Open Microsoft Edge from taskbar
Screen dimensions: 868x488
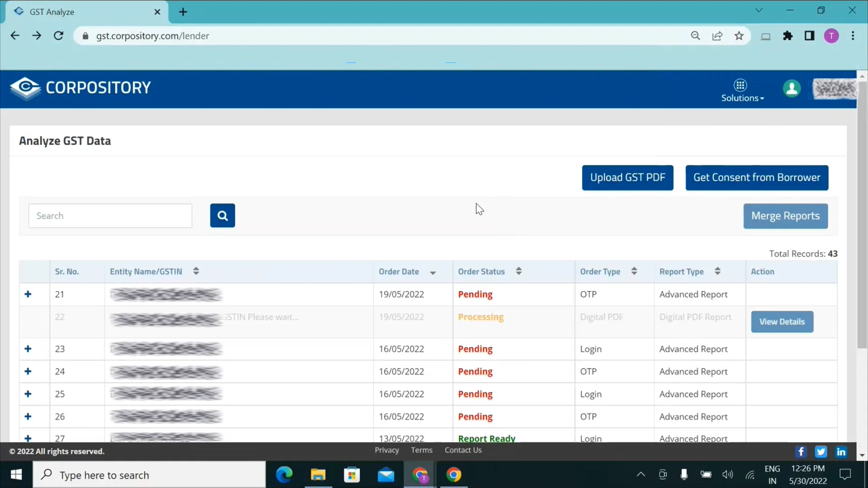pyautogui.click(x=284, y=475)
